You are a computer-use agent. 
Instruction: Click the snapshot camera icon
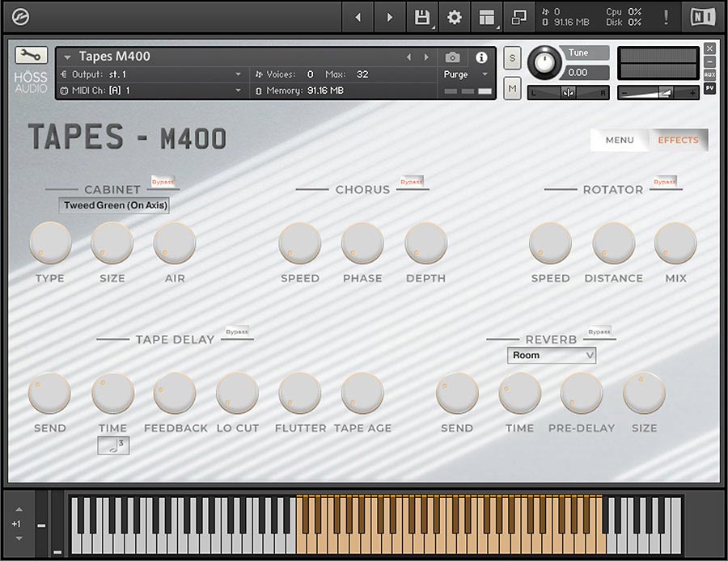coord(452,57)
